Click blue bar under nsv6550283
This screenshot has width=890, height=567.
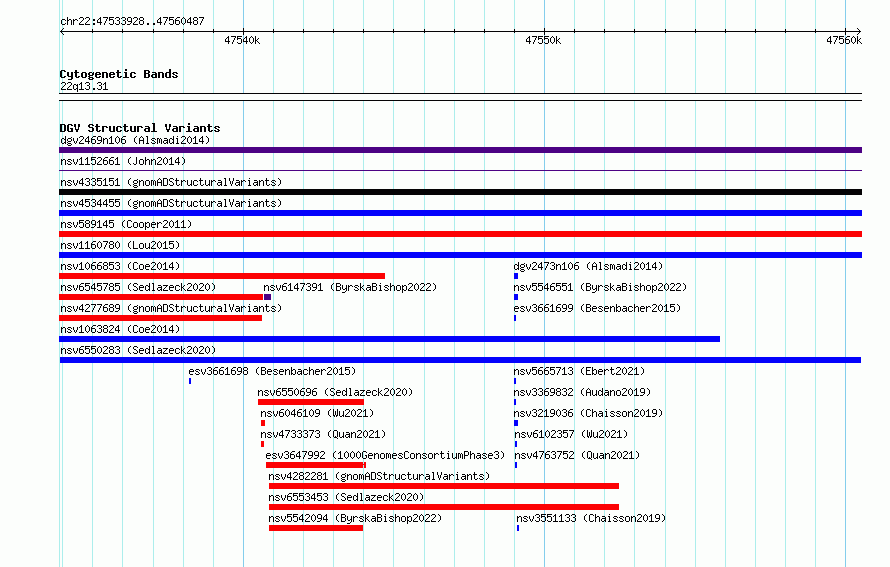460,360
